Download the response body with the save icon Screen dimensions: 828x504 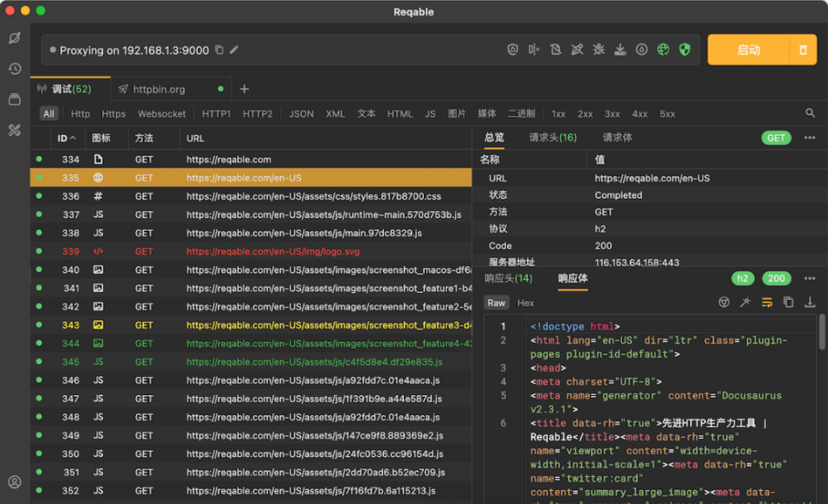(810, 303)
